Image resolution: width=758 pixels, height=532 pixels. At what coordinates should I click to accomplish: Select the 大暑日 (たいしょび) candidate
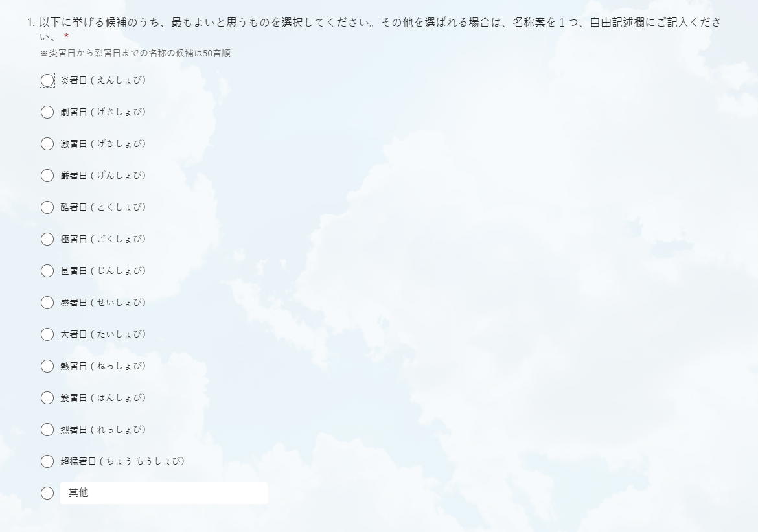tap(47, 334)
